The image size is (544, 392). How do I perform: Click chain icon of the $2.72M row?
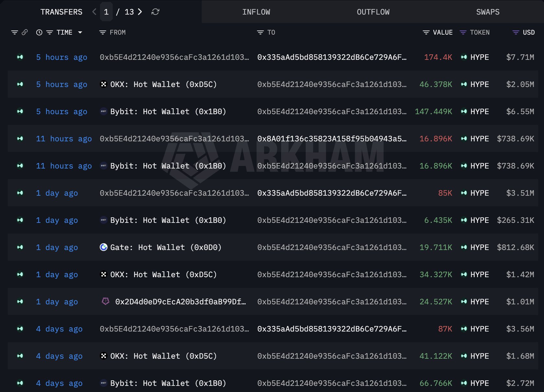click(x=20, y=383)
